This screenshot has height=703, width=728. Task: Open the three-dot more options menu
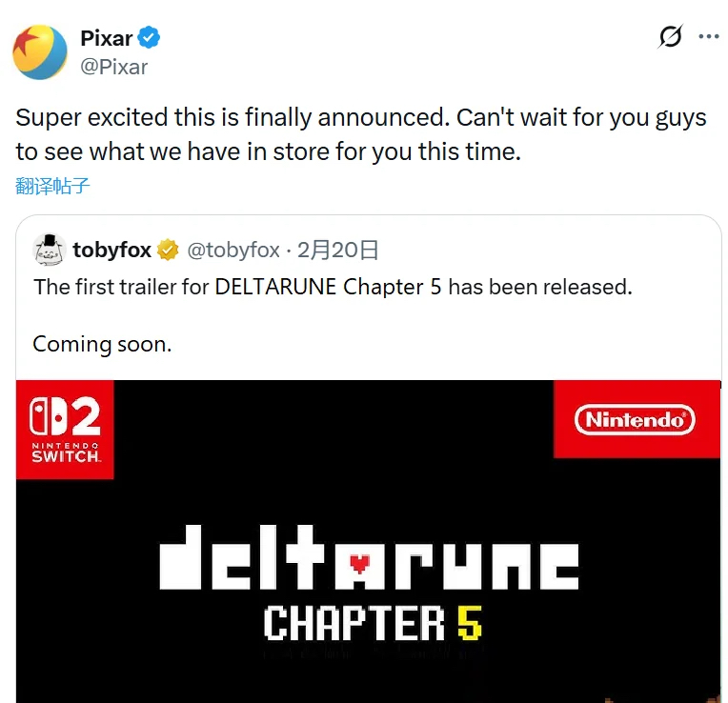(x=709, y=37)
